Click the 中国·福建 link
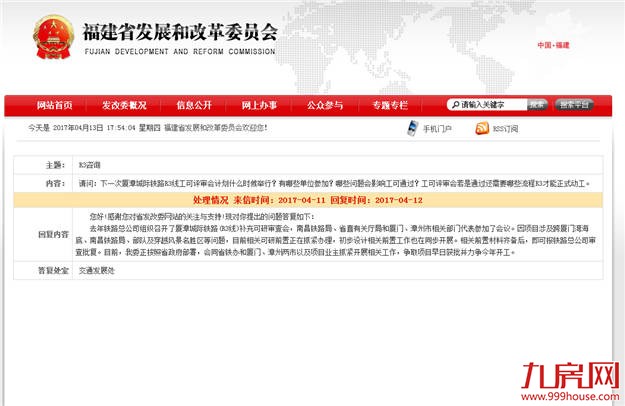This screenshot has height=406, width=625. tap(553, 45)
